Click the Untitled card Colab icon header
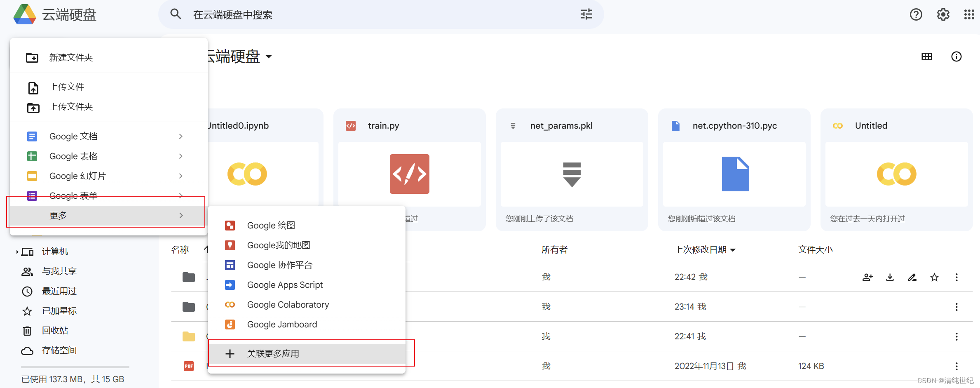Viewport: 980px width, 388px height. coord(838,126)
